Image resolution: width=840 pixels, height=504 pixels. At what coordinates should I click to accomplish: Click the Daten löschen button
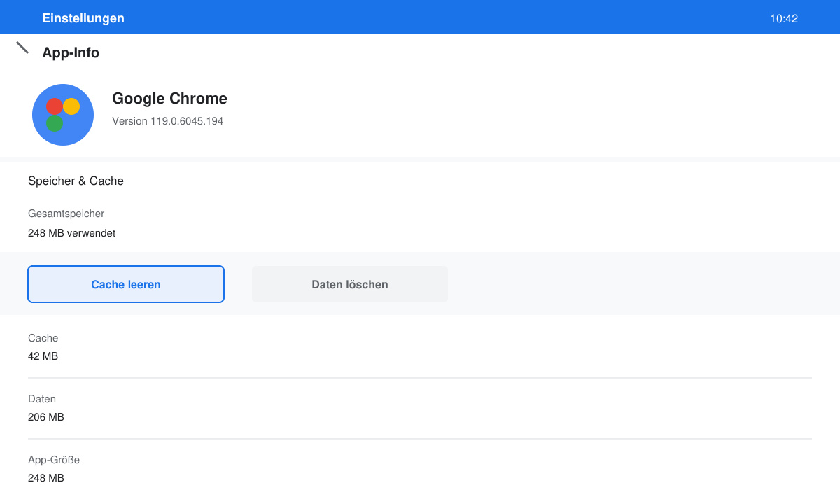tap(350, 284)
